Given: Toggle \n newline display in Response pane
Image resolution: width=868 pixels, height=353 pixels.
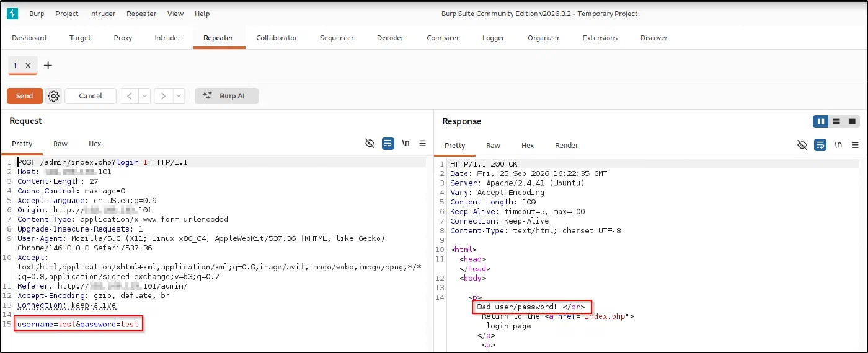Looking at the screenshot, I should (x=838, y=145).
